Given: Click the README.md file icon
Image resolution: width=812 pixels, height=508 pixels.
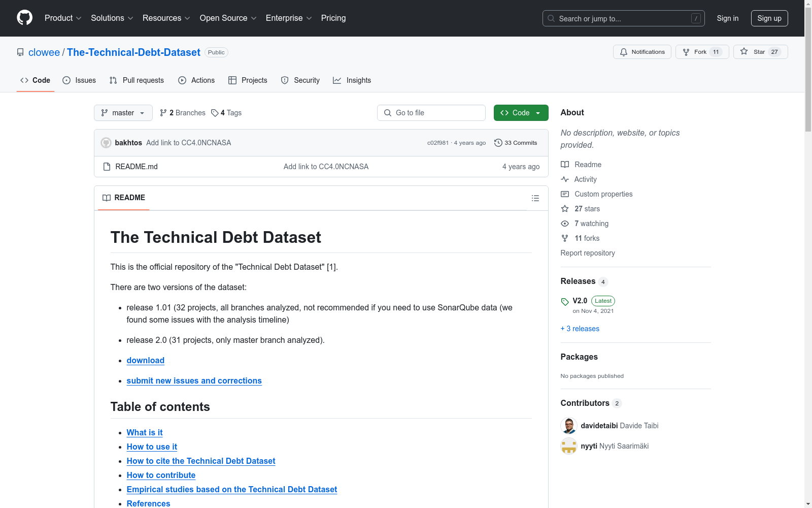Looking at the screenshot, I should (107, 167).
